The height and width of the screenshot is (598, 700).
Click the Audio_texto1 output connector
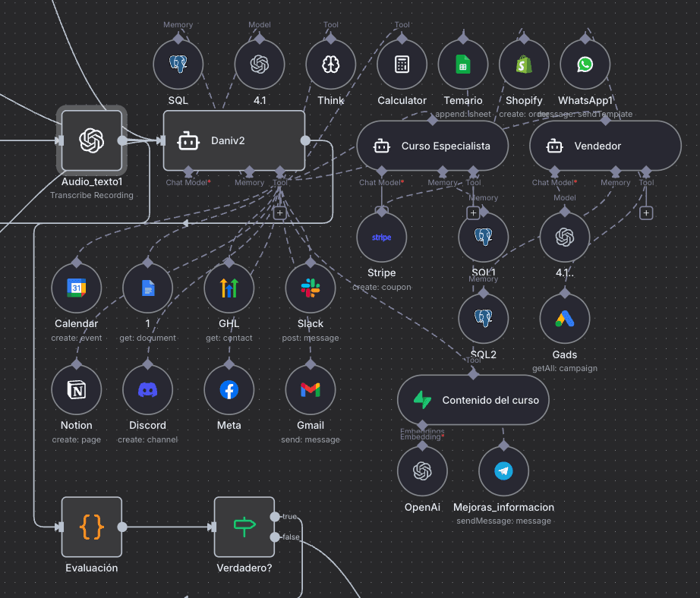click(122, 140)
